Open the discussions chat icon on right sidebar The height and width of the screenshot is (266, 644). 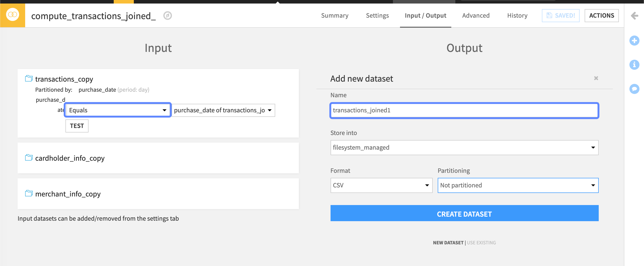click(x=634, y=89)
